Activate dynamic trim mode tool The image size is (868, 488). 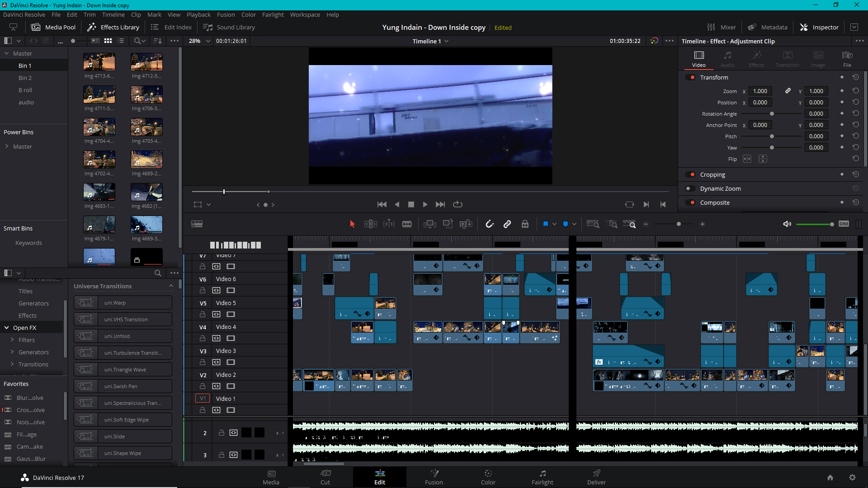pyautogui.click(x=389, y=224)
